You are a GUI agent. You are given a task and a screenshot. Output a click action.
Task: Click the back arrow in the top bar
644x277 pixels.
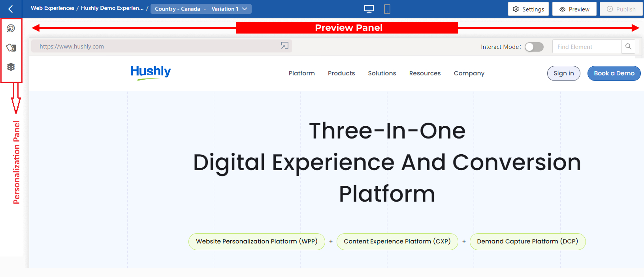(11, 9)
